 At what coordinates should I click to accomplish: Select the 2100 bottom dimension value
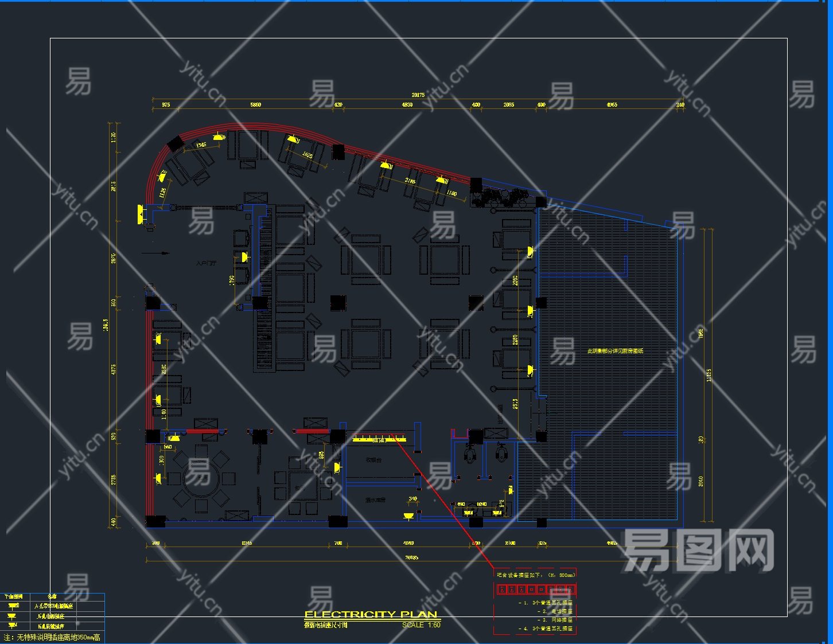tap(510, 543)
